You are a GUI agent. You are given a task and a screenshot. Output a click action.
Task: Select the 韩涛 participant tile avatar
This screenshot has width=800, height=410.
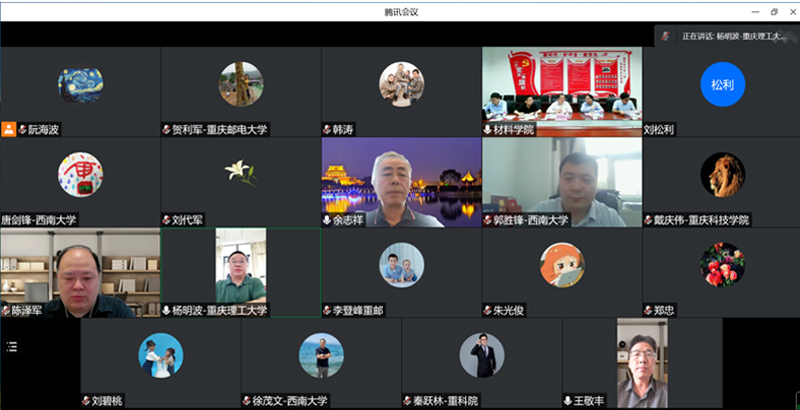401,83
